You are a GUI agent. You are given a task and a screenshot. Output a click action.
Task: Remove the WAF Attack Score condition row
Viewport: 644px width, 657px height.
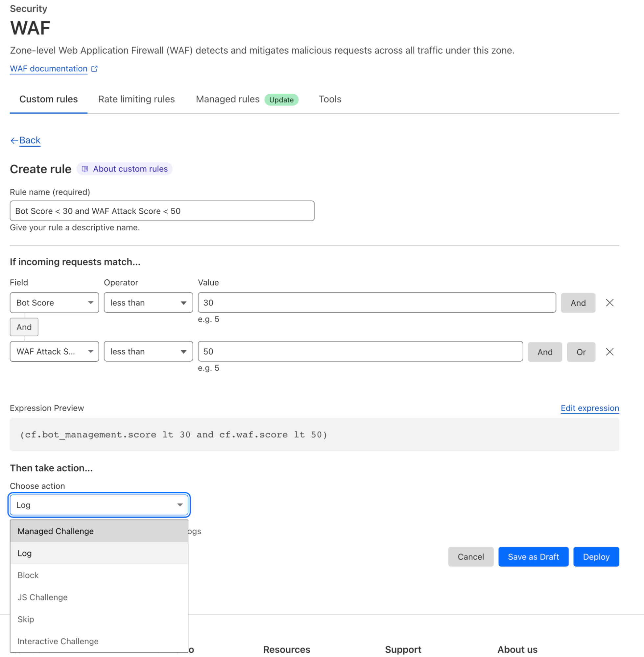[609, 352]
